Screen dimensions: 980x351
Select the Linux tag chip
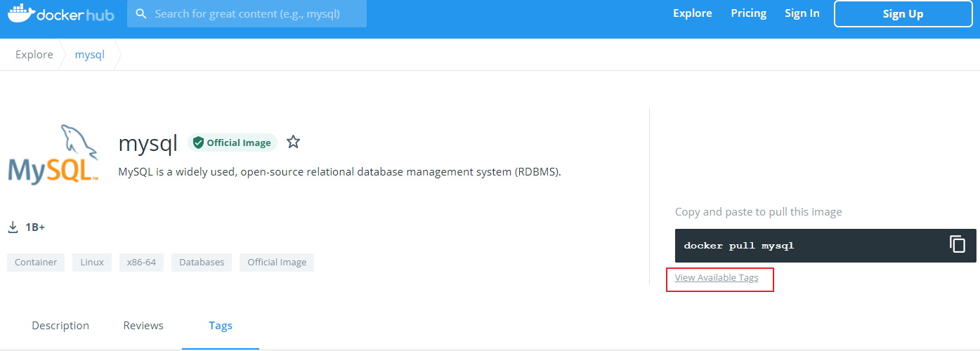[92, 263]
